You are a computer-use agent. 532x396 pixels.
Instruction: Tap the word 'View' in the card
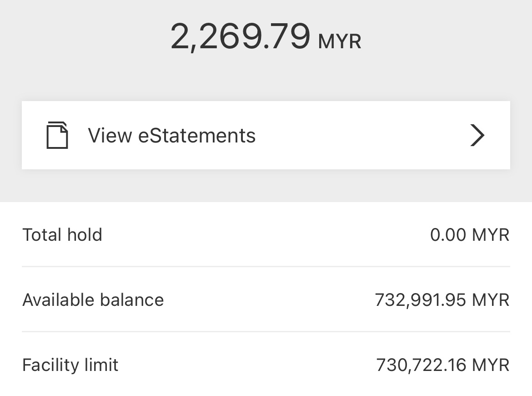pyautogui.click(x=110, y=136)
